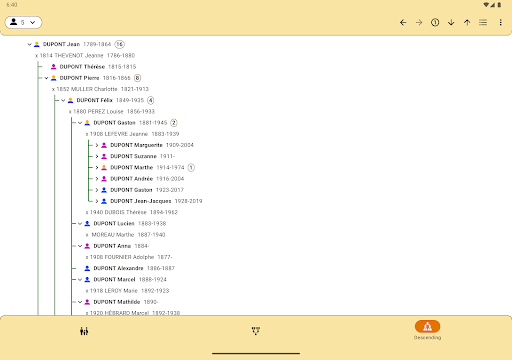512x360 pixels.
Task: Click the count badge 8 beside Pierre
Action: tap(137, 78)
